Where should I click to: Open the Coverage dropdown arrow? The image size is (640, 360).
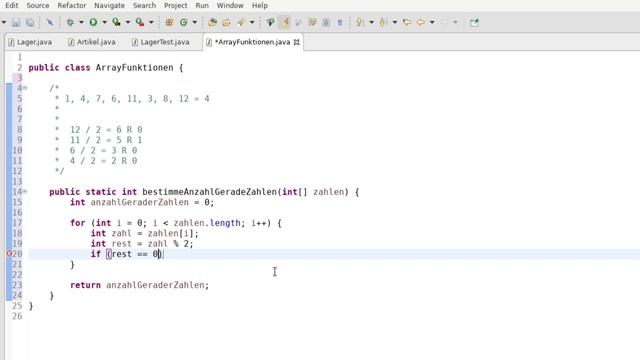(x=128, y=22)
